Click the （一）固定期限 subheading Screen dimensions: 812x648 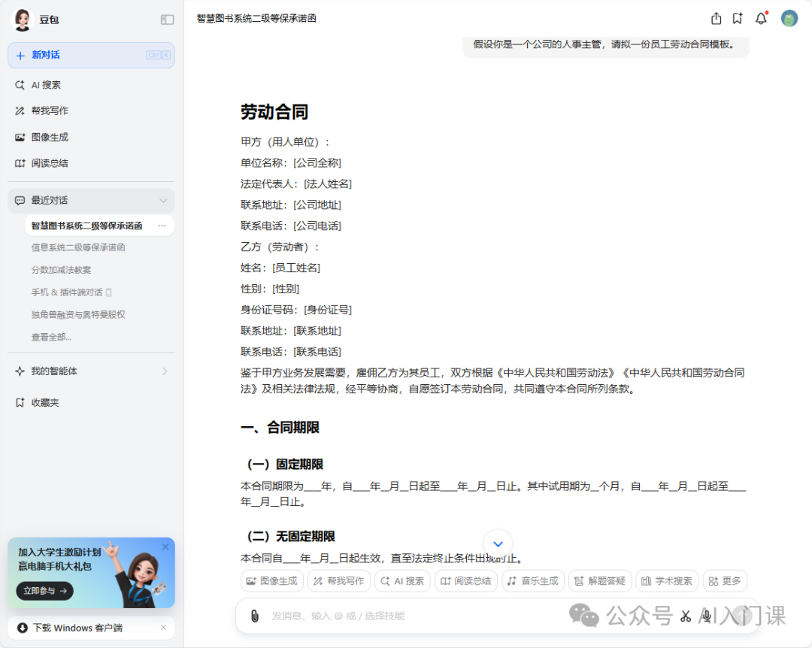coord(286,465)
